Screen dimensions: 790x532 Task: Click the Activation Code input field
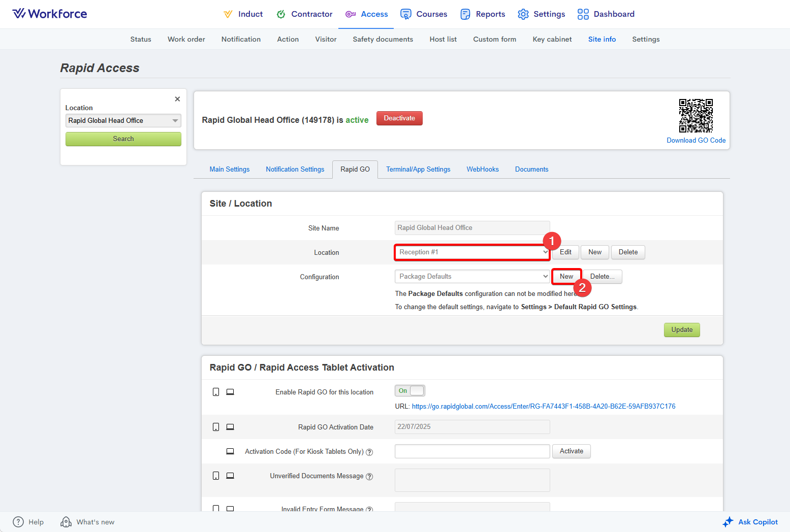point(472,451)
